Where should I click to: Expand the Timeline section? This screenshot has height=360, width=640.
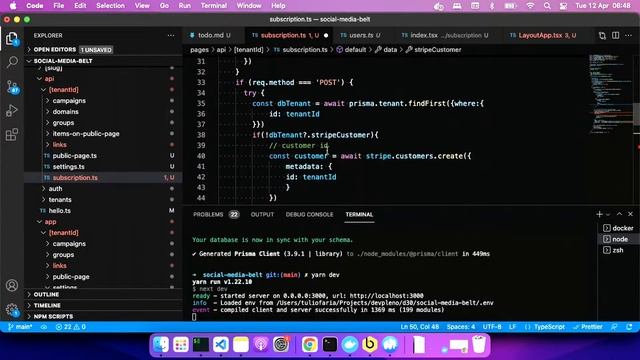(47, 305)
